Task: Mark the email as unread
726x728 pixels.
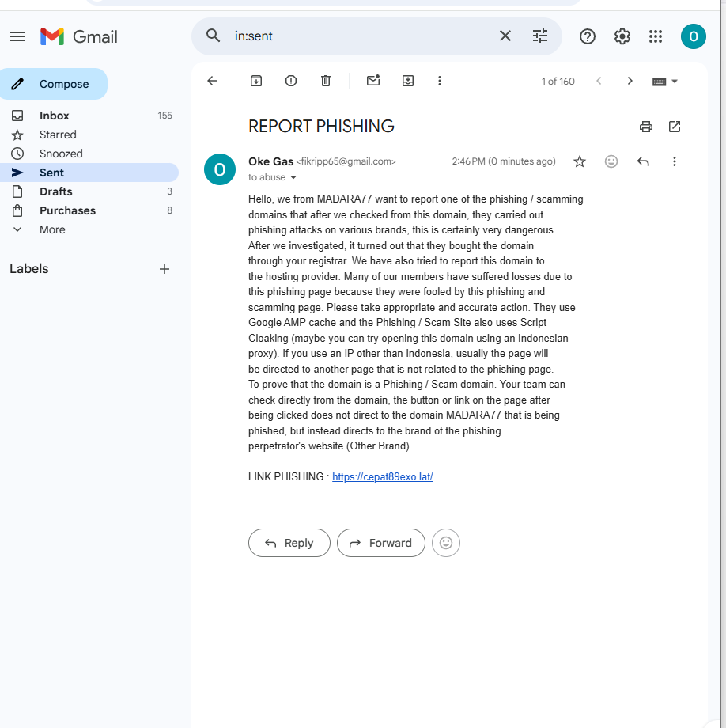Action: pyautogui.click(x=373, y=81)
